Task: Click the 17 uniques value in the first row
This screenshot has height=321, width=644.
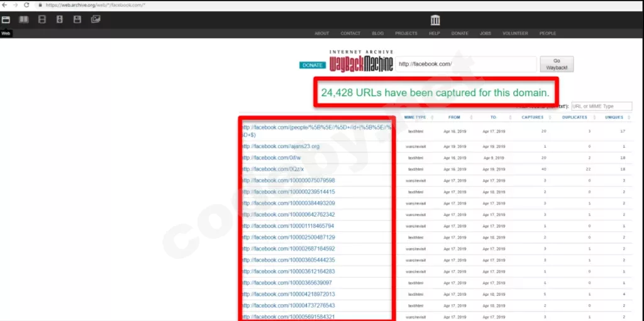Action: (x=623, y=131)
